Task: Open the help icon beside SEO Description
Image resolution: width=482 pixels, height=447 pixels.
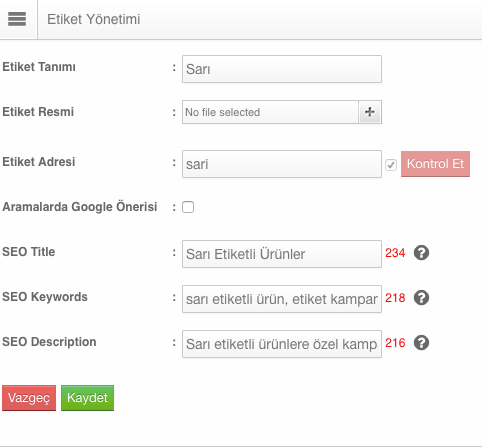Action: (421, 343)
